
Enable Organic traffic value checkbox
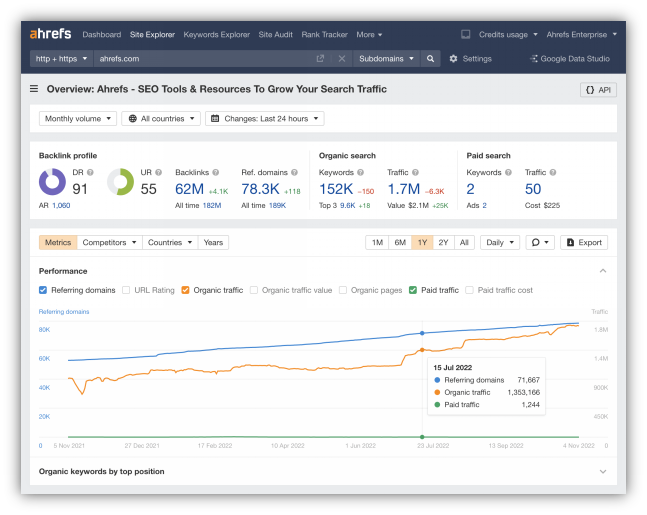254,290
